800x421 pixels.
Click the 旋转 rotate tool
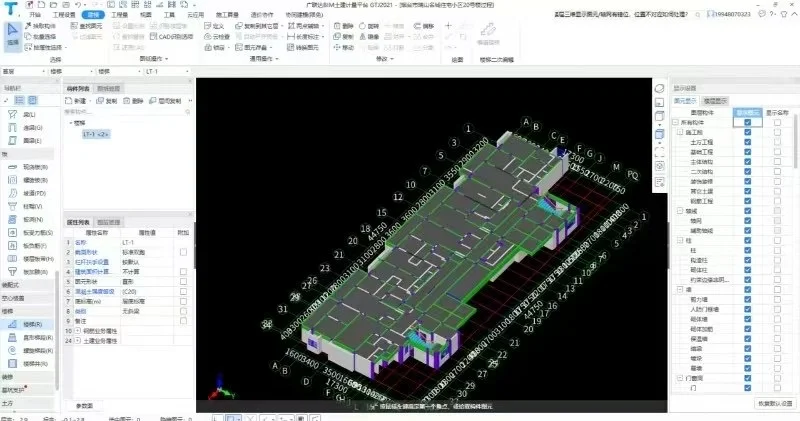pos(369,26)
